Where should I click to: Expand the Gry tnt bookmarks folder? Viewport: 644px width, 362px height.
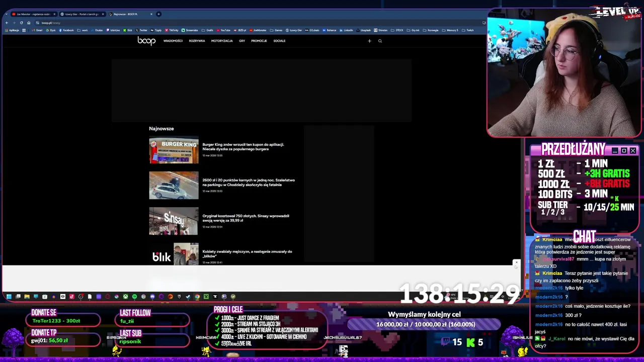[413, 30]
